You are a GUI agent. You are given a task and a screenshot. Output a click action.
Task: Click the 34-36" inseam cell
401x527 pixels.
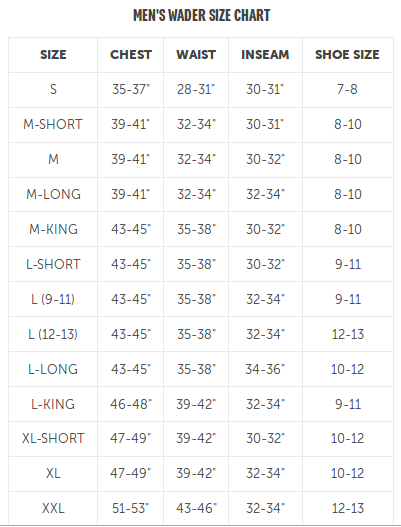[265, 369]
